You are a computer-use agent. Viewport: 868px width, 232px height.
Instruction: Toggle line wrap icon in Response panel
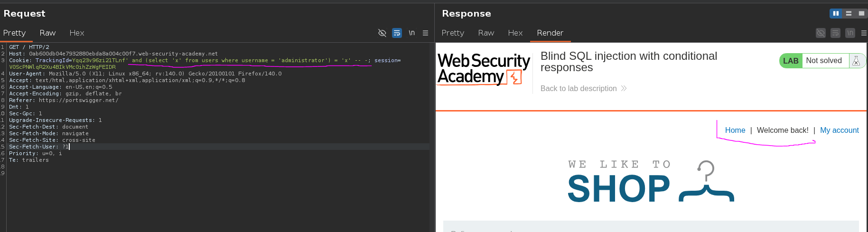click(x=835, y=33)
